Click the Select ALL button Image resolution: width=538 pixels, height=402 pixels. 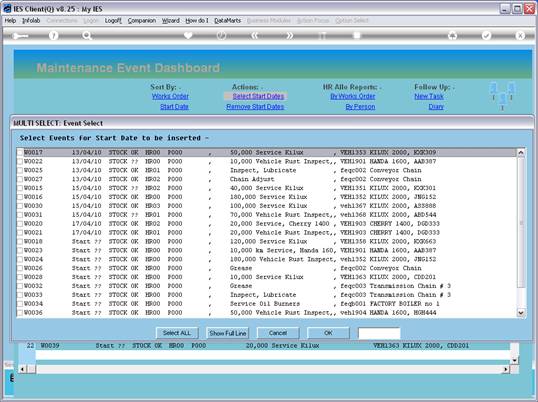[x=177, y=333]
